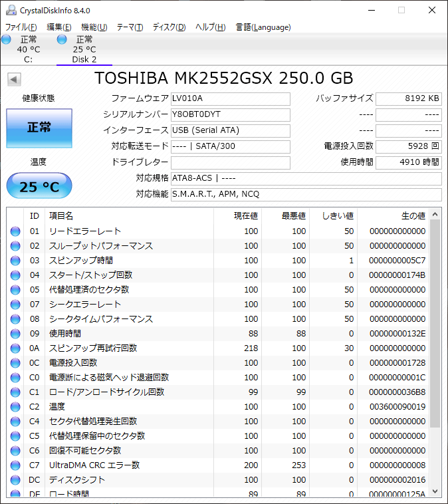The width and height of the screenshot is (448, 504).
Task: Click the buffer size value 8192 KB
Action: point(409,98)
